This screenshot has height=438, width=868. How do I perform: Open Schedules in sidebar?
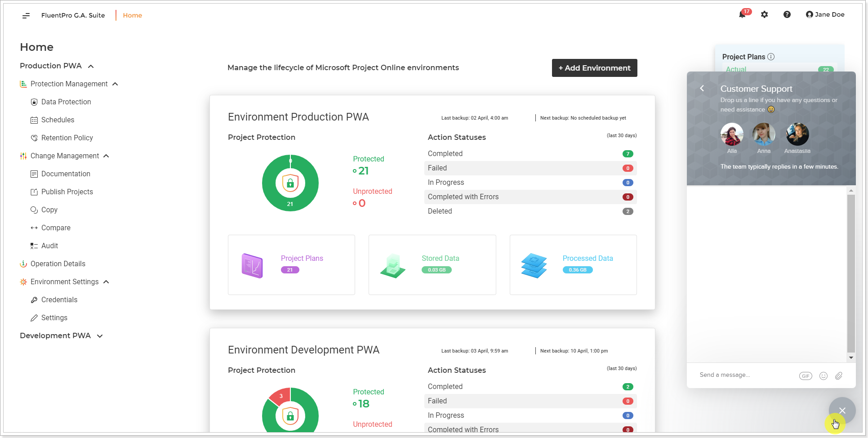click(x=52, y=120)
